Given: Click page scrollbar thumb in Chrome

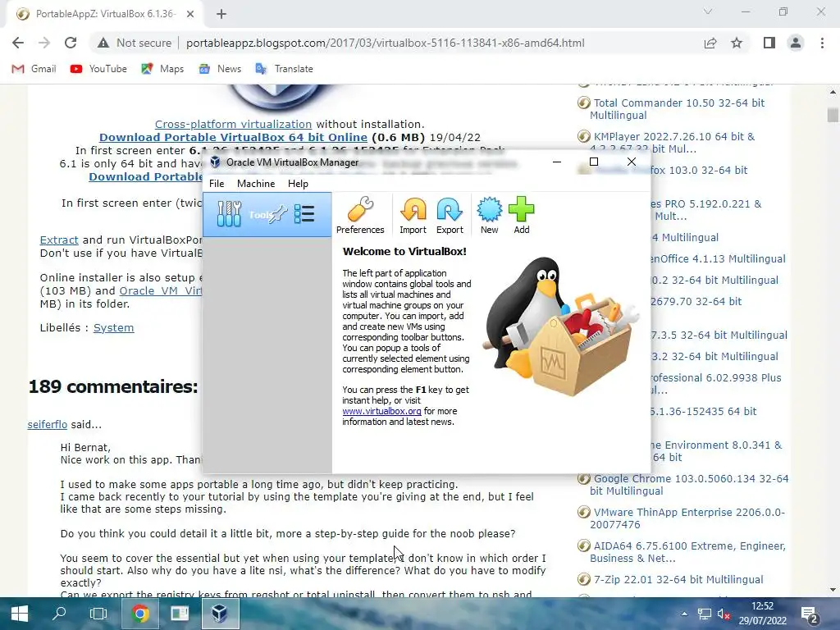Looking at the screenshot, I should pos(833,115).
